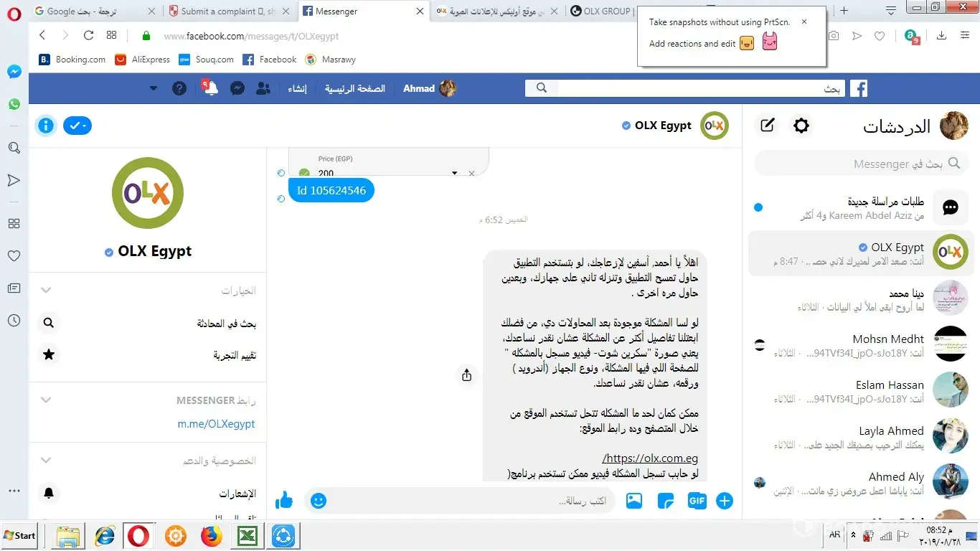This screenshot has height=551, width=980.
Task: Click the Facebook logo
Action: click(x=859, y=88)
